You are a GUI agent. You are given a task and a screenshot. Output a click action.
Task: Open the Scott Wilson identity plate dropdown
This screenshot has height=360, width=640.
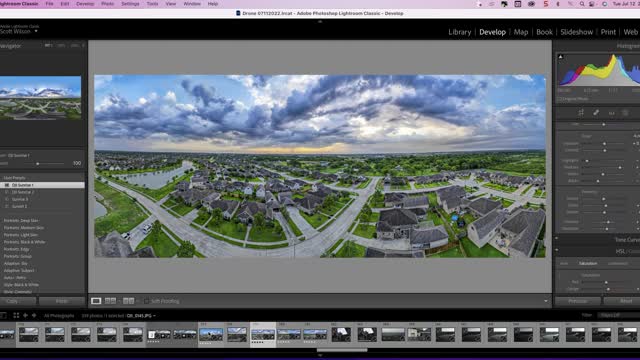(x=36, y=31)
